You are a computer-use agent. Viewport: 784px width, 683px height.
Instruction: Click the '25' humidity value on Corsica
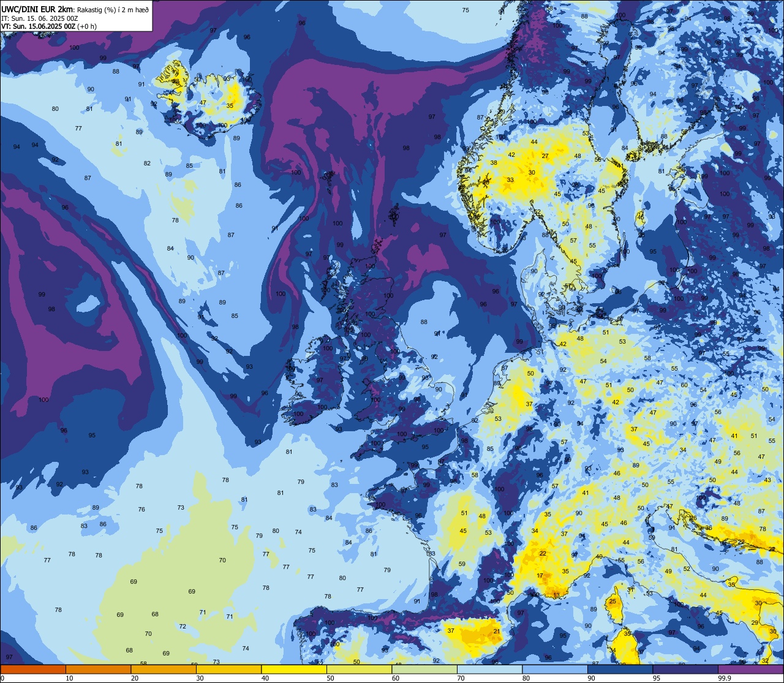pos(612,601)
